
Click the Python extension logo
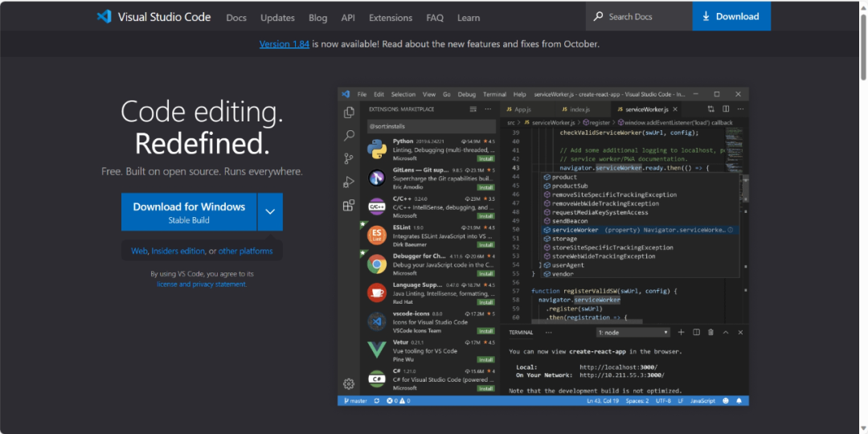tap(377, 149)
